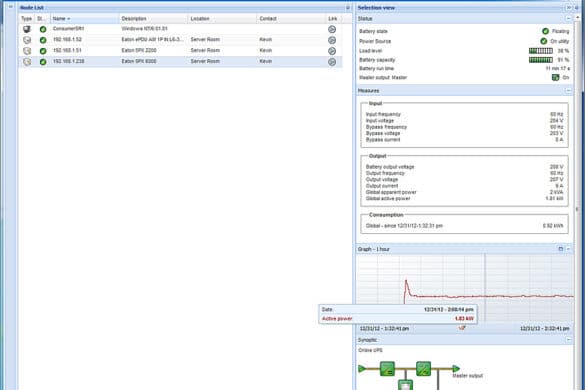Click Input voltage measure row
This screenshot has height=390, width=585.
[x=464, y=121]
